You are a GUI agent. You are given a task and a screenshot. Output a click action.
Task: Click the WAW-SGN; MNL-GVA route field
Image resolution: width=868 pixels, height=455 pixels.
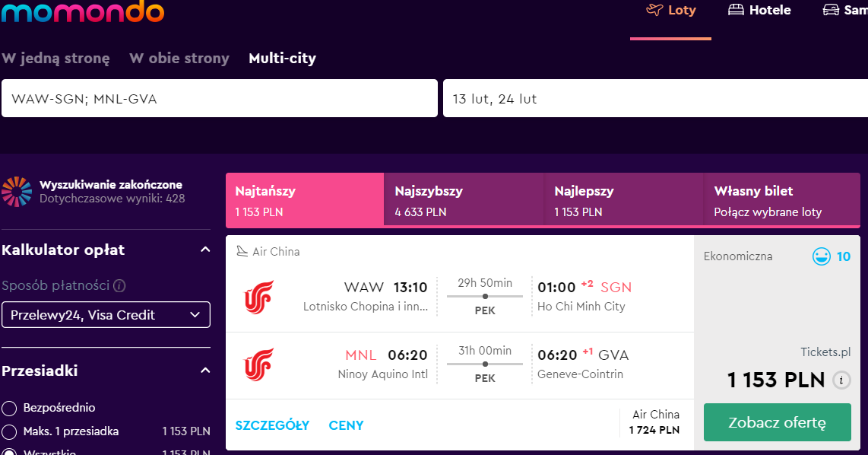(x=220, y=98)
